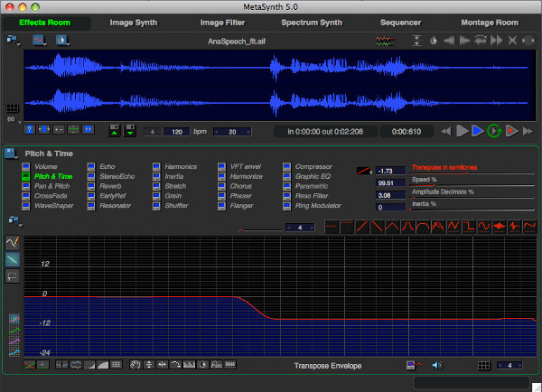Select the curve drawing pencil tool
Viewport: 542px width, 392px height.
[x=13, y=243]
